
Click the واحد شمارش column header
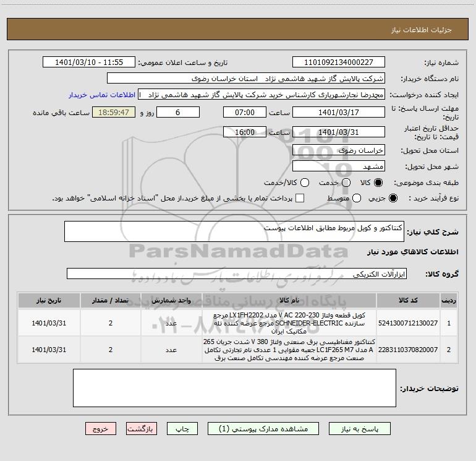pyautogui.click(x=171, y=301)
